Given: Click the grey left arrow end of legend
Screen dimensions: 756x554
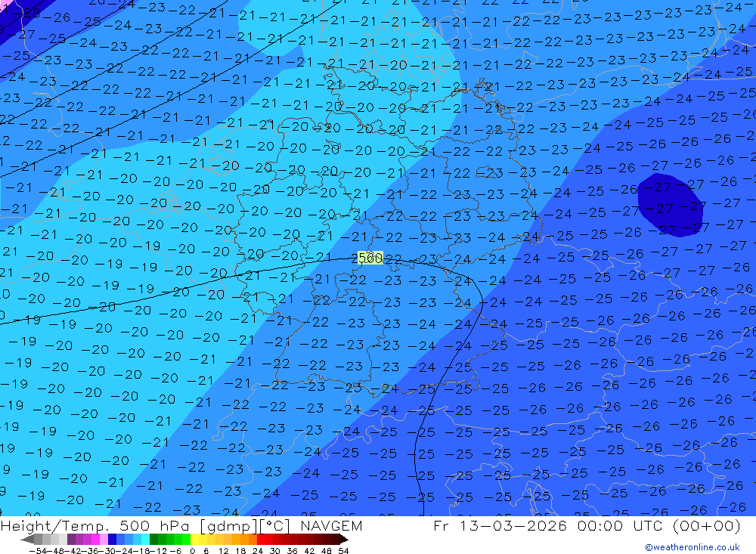Looking at the screenshot, I should pos(27,540).
